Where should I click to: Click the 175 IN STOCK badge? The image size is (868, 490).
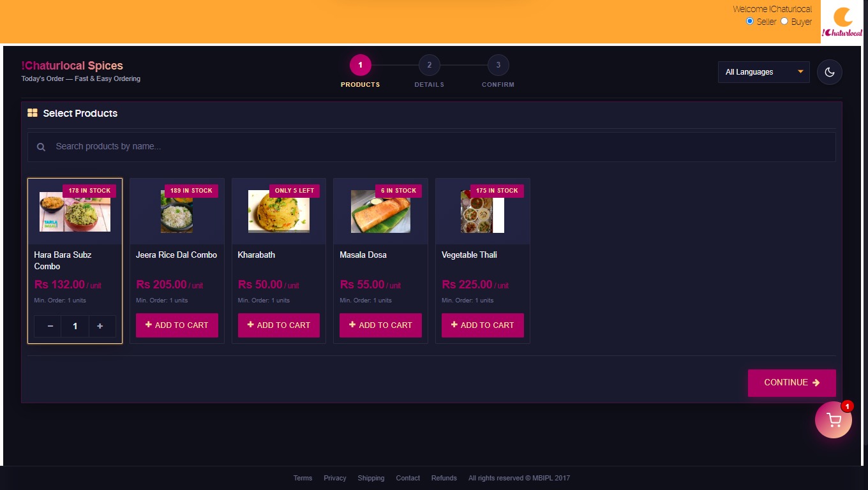(x=497, y=191)
